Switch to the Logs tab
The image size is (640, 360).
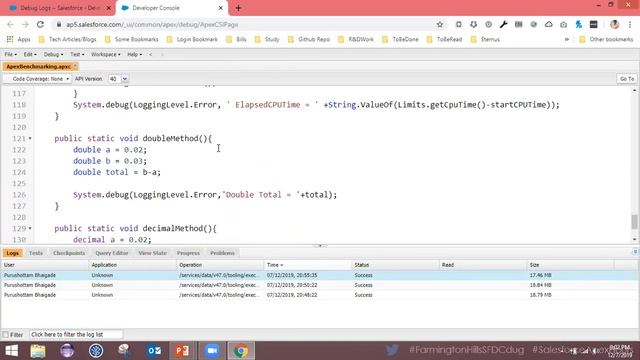coord(12,253)
